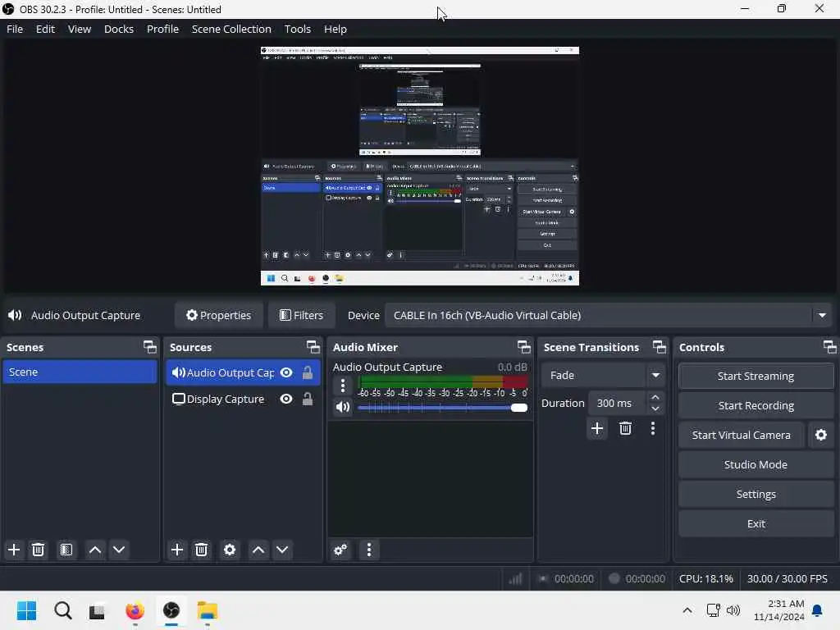The image size is (840, 630).
Task: Select Scene in the Scenes list
Action: tap(80, 372)
